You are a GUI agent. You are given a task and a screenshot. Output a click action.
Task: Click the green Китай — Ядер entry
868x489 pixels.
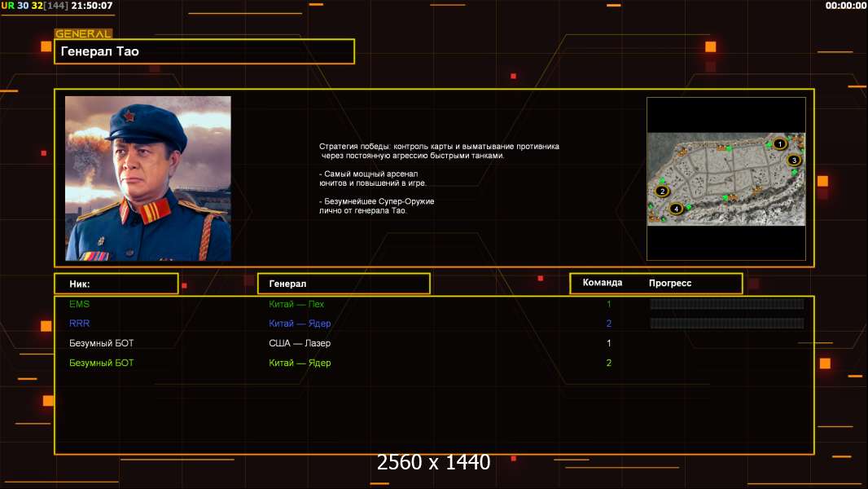[x=300, y=363]
